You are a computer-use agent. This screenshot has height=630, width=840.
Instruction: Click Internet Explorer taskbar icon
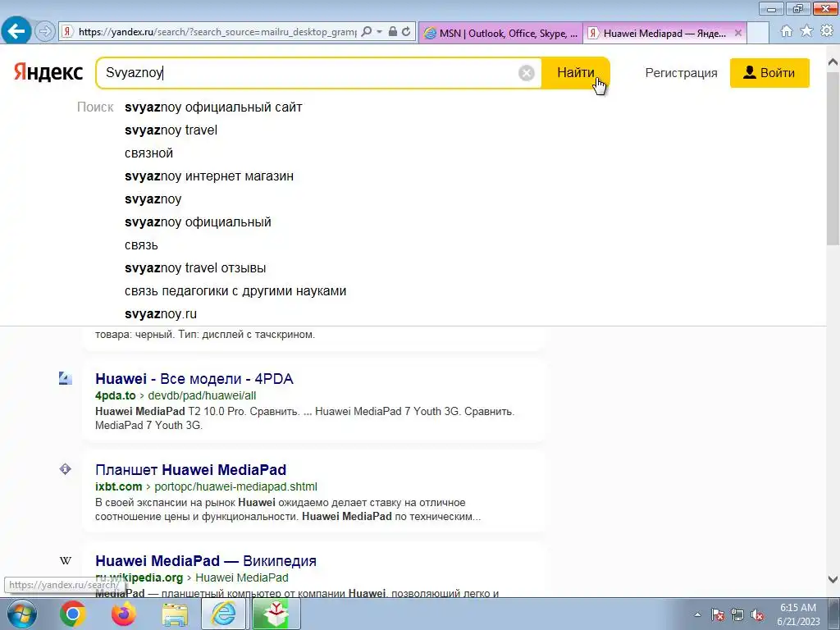coord(223,614)
